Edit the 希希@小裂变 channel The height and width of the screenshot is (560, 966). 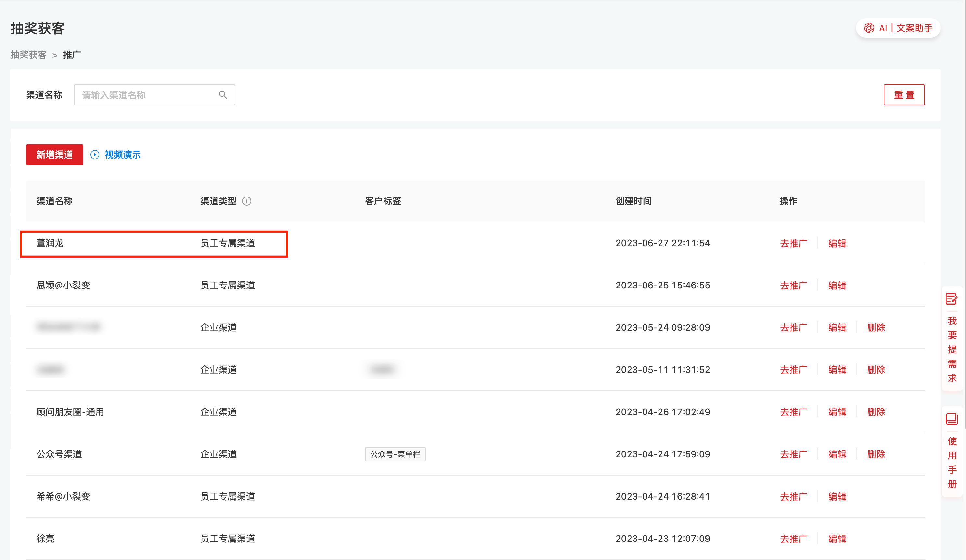[x=837, y=496]
